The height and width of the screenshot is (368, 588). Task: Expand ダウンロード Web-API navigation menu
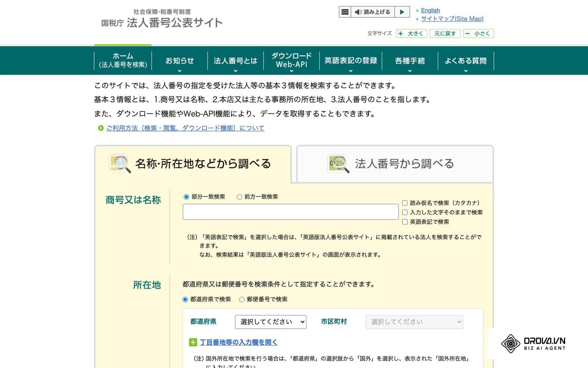[x=291, y=61]
